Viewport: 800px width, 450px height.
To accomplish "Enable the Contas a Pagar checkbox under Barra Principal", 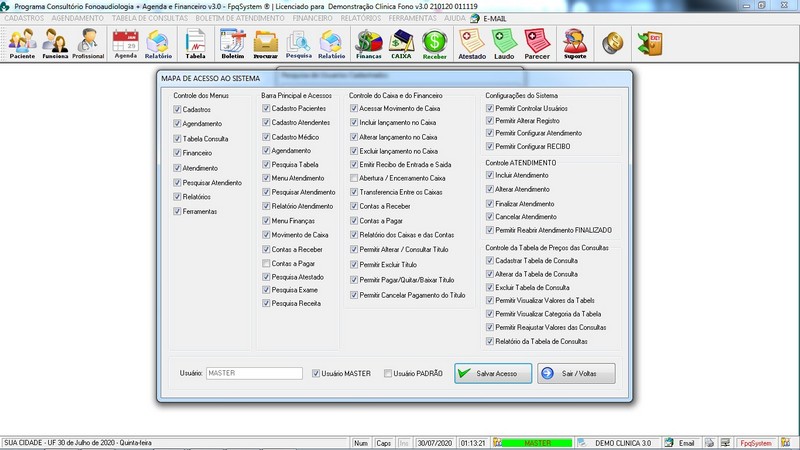I will (266, 263).
